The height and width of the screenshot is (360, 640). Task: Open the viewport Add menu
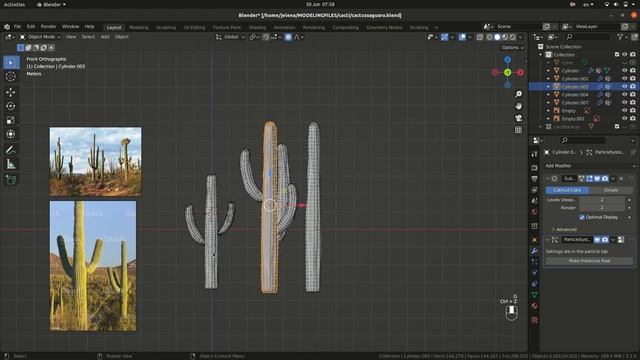pyautogui.click(x=104, y=37)
